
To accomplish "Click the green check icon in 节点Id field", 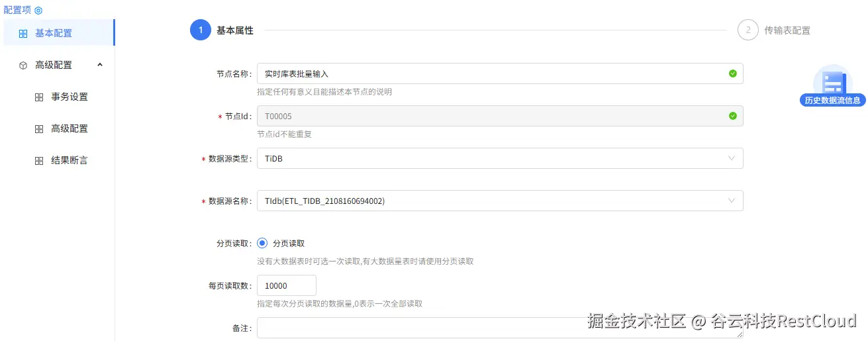I will (733, 116).
